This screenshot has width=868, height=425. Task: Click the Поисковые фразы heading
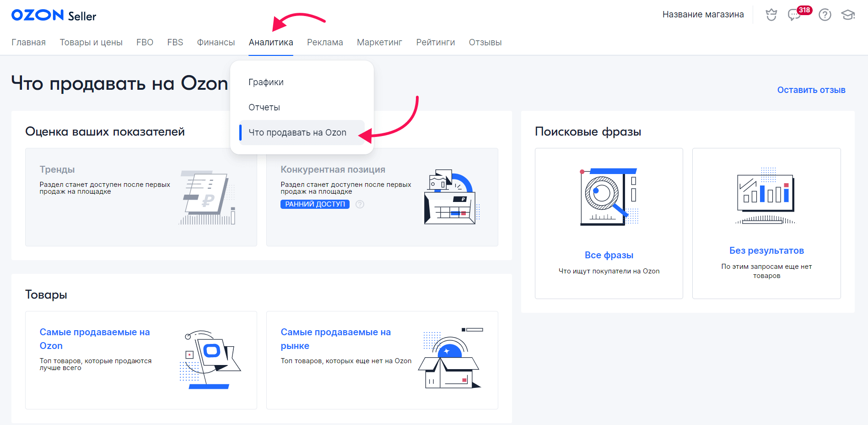click(x=588, y=132)
